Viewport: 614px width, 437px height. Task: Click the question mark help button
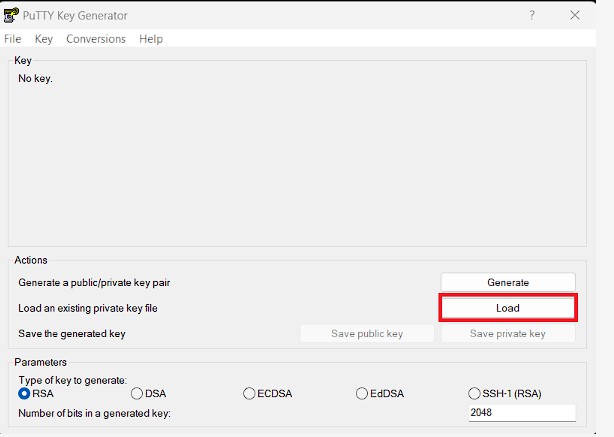coord(532,15)
